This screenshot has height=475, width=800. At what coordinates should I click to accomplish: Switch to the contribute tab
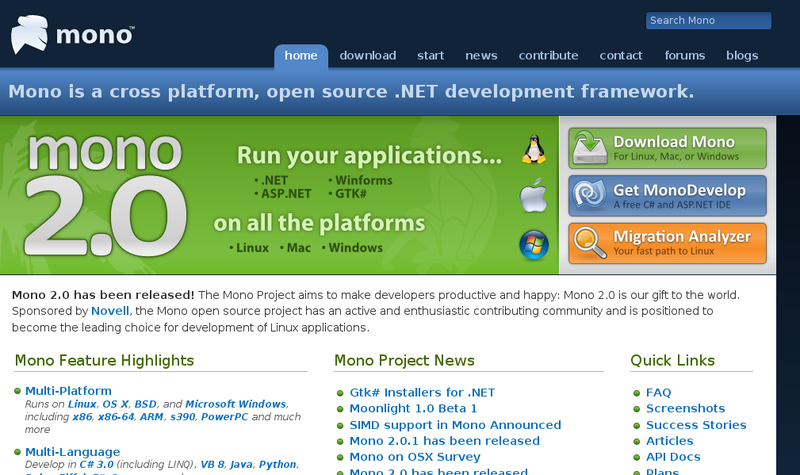(548, 56)
